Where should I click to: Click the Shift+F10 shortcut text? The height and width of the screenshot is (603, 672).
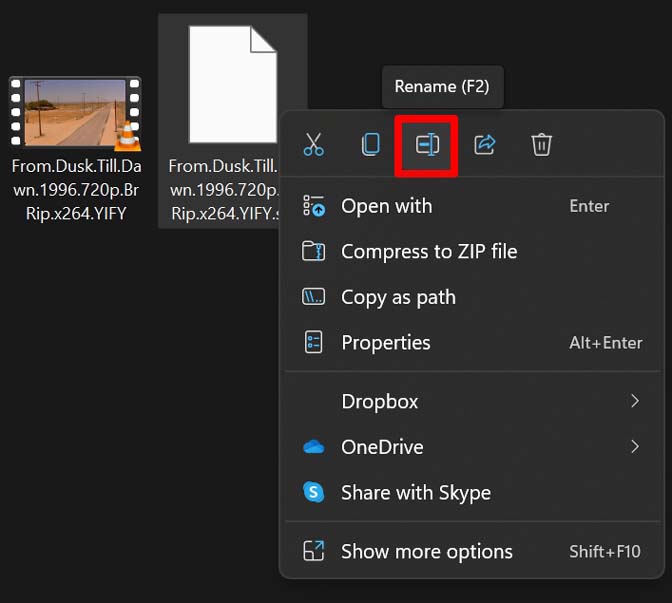point(605,551)
